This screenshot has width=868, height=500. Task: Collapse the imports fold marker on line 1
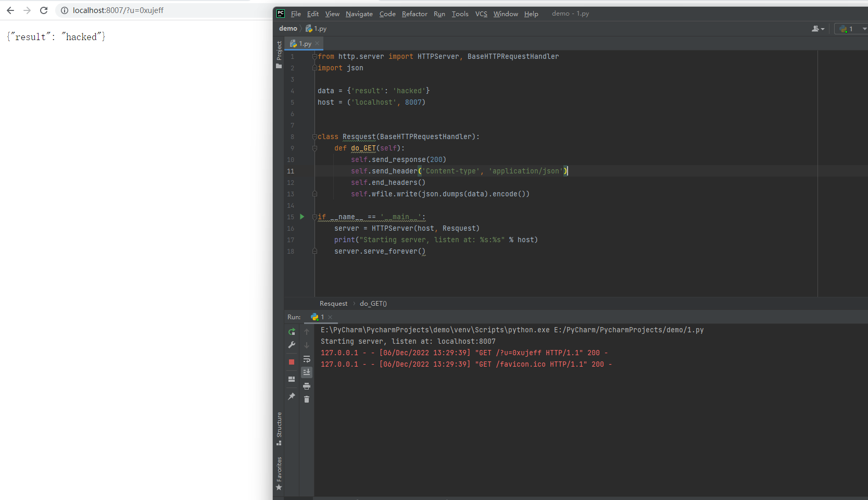coord(315,56)
